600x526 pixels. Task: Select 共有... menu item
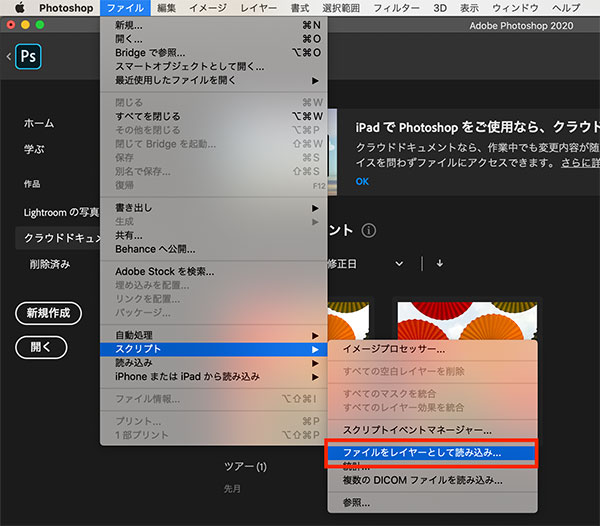(x=214, y=235)
